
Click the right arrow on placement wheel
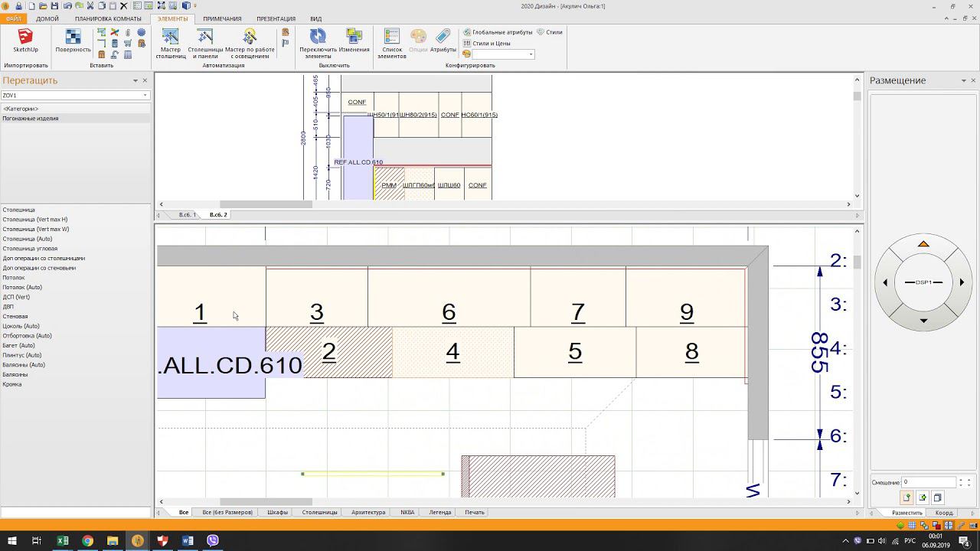(x=962, y=282)
